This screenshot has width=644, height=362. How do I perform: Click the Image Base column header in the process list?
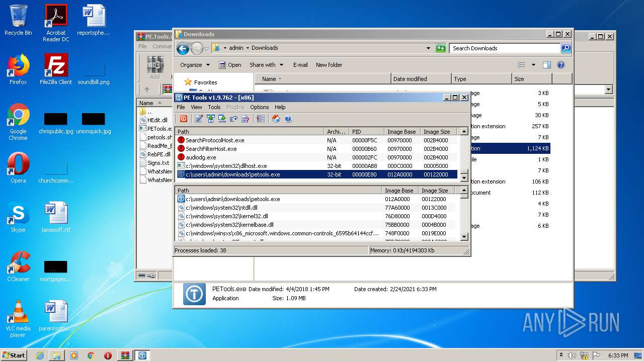coord(401,132)
